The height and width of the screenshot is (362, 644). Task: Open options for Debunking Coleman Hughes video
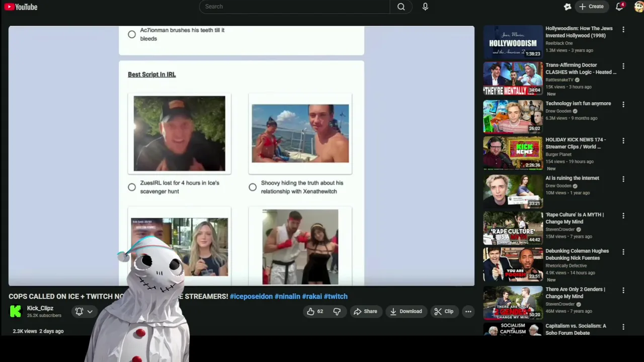click(623, 252)
